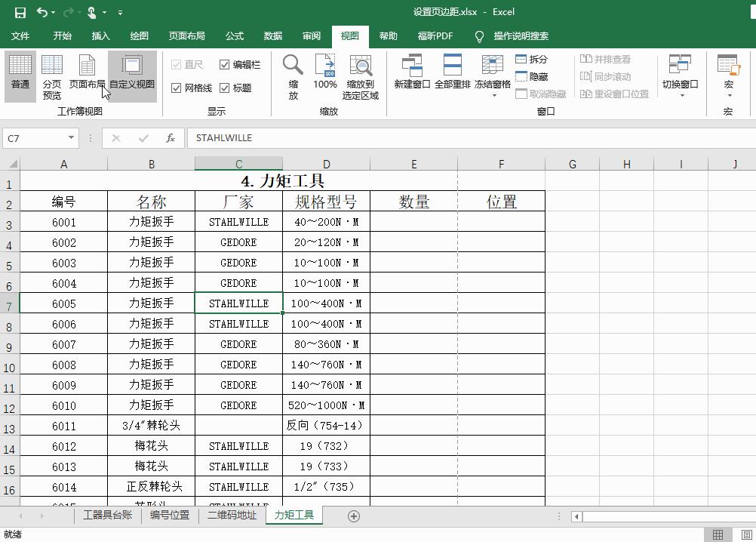Open Page Break Preview (分页预览)
Screen dimensions: 756x542
pos(51,75)
